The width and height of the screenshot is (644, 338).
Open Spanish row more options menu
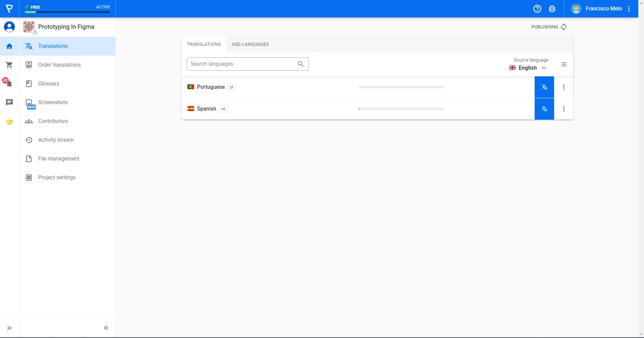[x=563, y=109]
